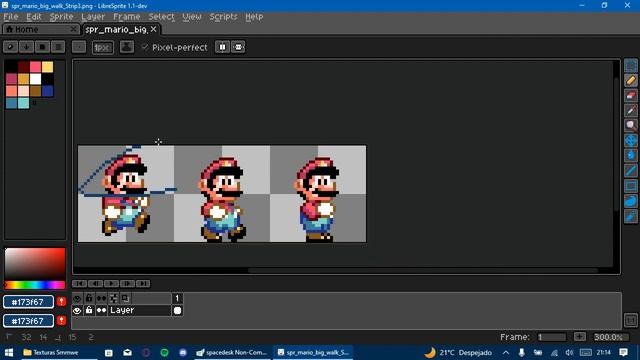This screenshot has width=640, height=360.
Task: Open the View menu
Action: click(192, 17)
